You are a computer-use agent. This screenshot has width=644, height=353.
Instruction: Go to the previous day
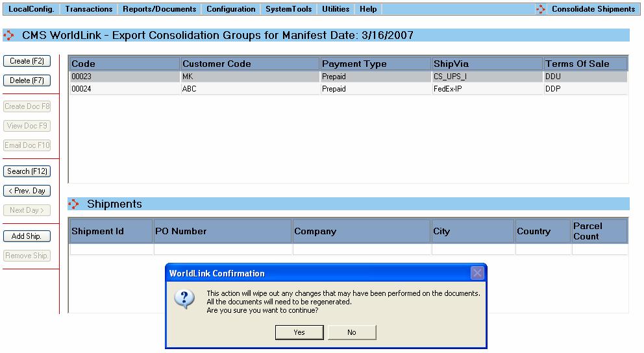[x=27, y=191]
